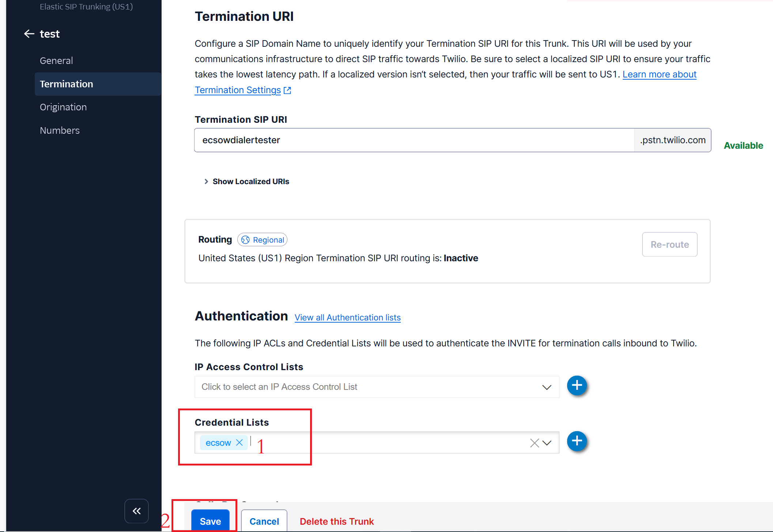Viewport: 773px width, 532px height.
Task: Add new Credential List plus button
Action: tap(577, 441)
